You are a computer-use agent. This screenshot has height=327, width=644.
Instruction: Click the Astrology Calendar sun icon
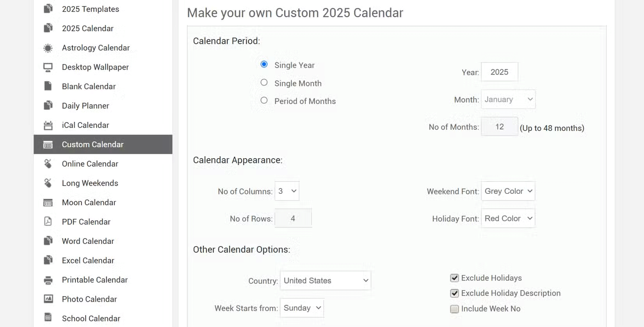coord(48,48)
